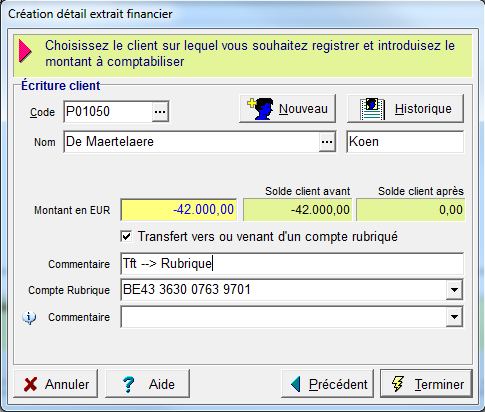
Task: Click the pink arrow in instruction banner
Action: tap(25, 51)
